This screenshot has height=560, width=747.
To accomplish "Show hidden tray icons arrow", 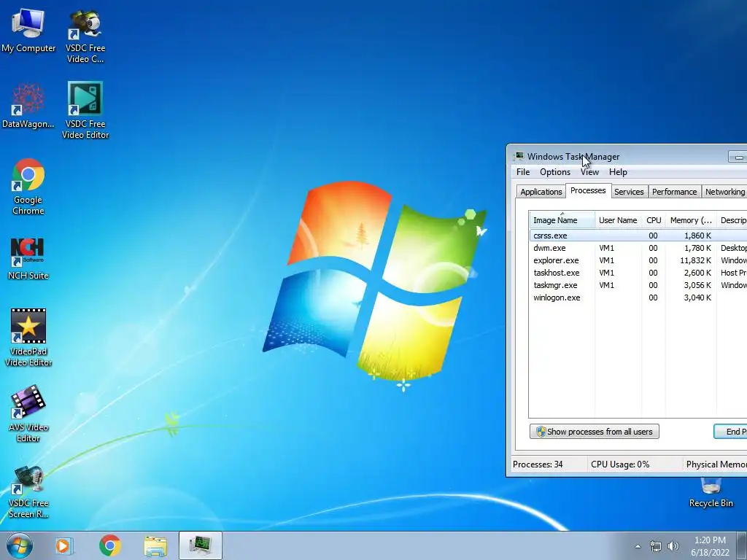I will (x=638, y=546).
